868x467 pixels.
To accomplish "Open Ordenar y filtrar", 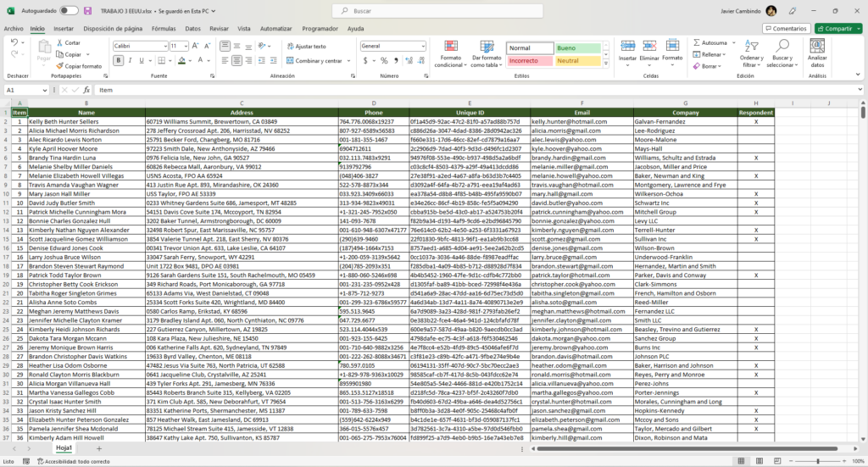I will (x=751, y=53).
